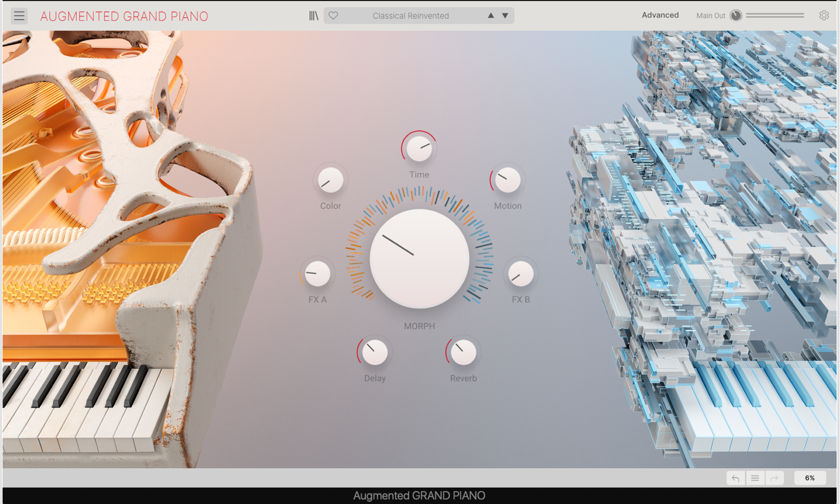Image resolution: width=840 pixels, height=504 pixels.
Task: Open the hamburger main menu
Action: click(x=19, y=16)
